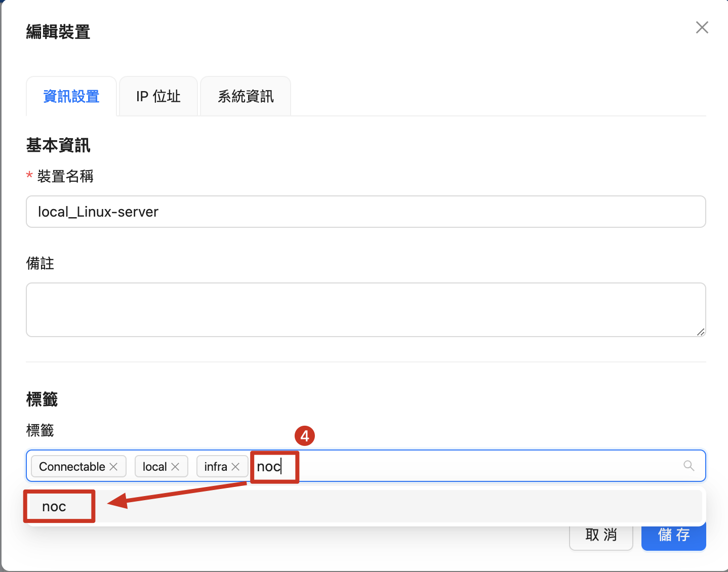Click inside the 備註 text area
The height and width of the screenshot is (572, 728).
tap(366, 309)
